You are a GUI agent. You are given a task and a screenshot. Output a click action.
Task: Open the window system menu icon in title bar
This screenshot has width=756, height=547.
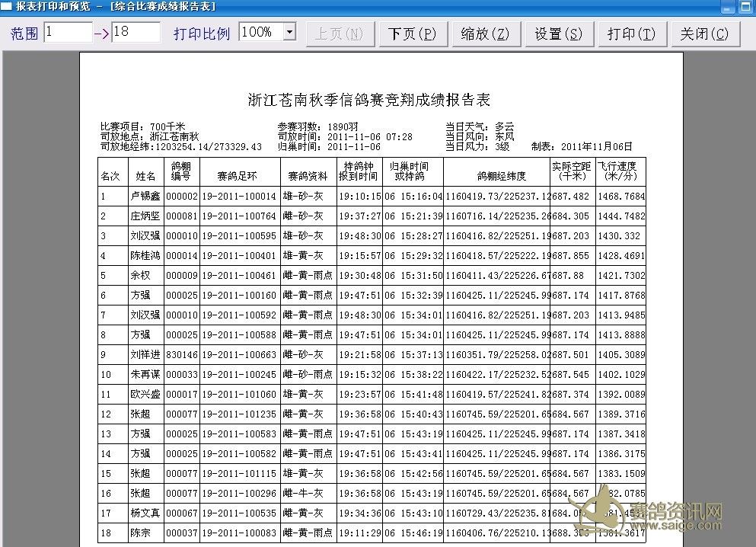point(6,6)
